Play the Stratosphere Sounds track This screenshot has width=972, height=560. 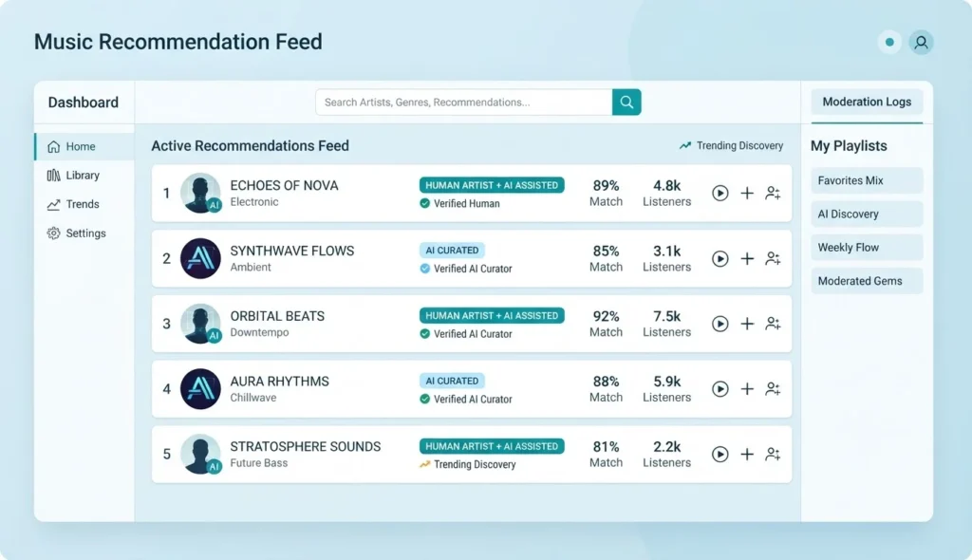(x=720, y=454)
